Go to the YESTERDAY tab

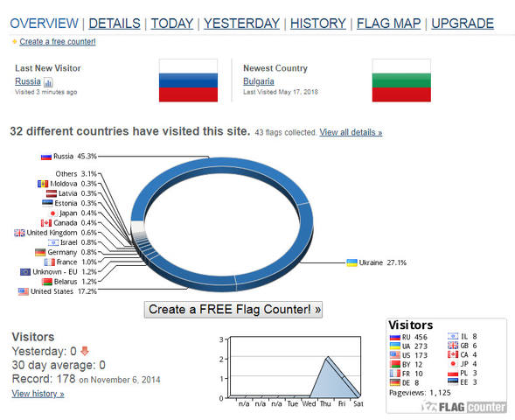click(x=241, y=24)
